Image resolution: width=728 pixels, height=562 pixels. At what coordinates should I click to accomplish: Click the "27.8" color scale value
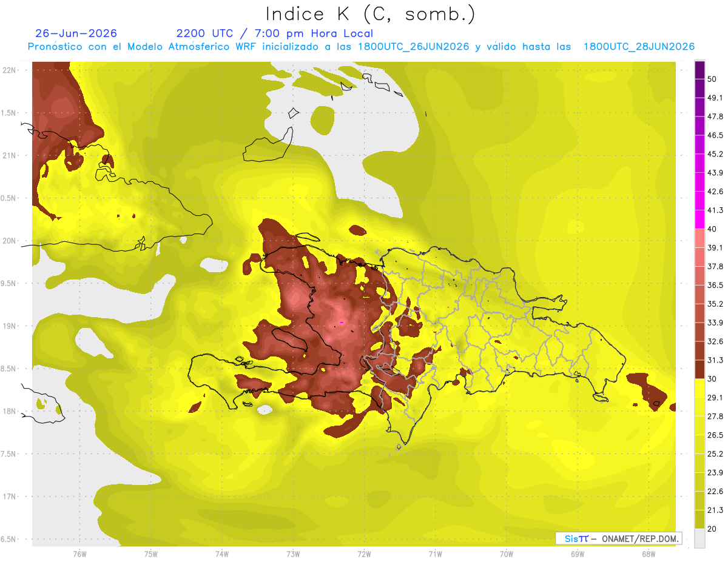click(715, 416)
